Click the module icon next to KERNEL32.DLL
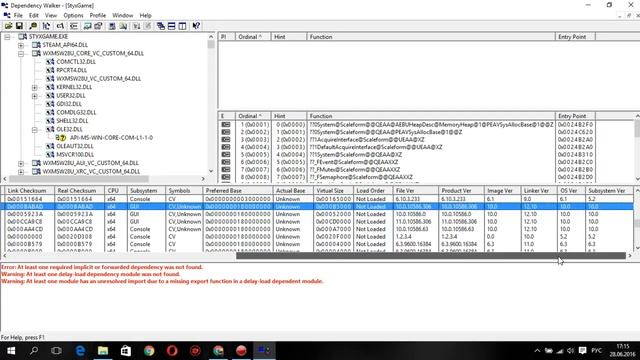Image resolution: width=640 pixels, height=360 pixels. tap(50, 87)
